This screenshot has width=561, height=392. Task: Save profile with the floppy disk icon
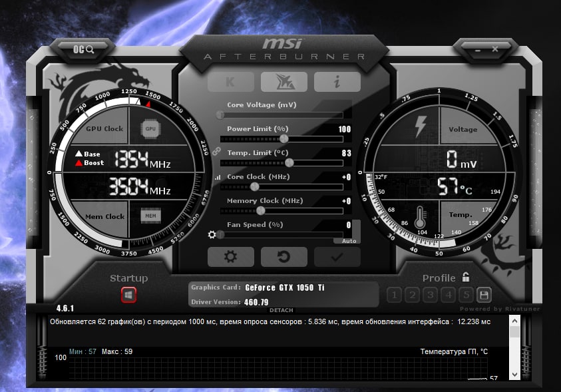tap(484, 295)
